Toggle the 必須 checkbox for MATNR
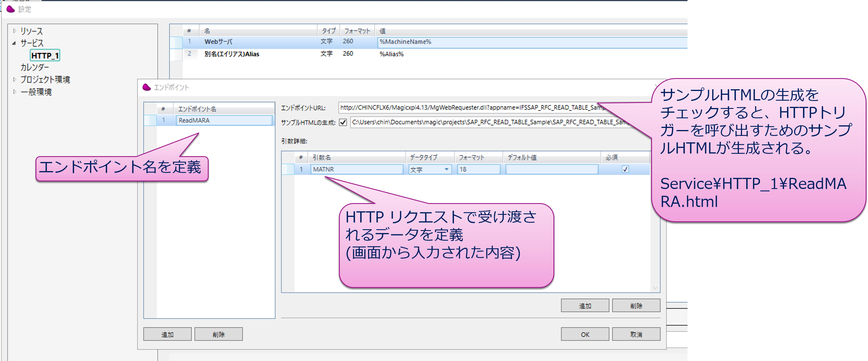Screen dimensions: 868x361 click(x=625, y=169)
